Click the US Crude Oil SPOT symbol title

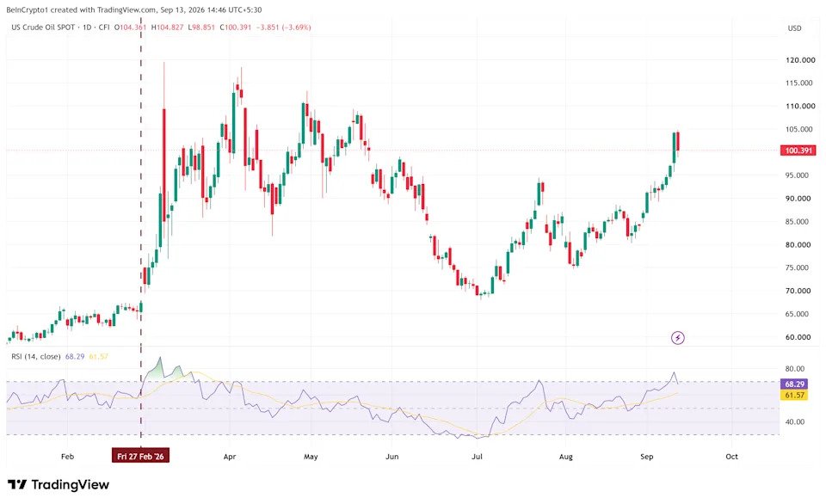43,27
